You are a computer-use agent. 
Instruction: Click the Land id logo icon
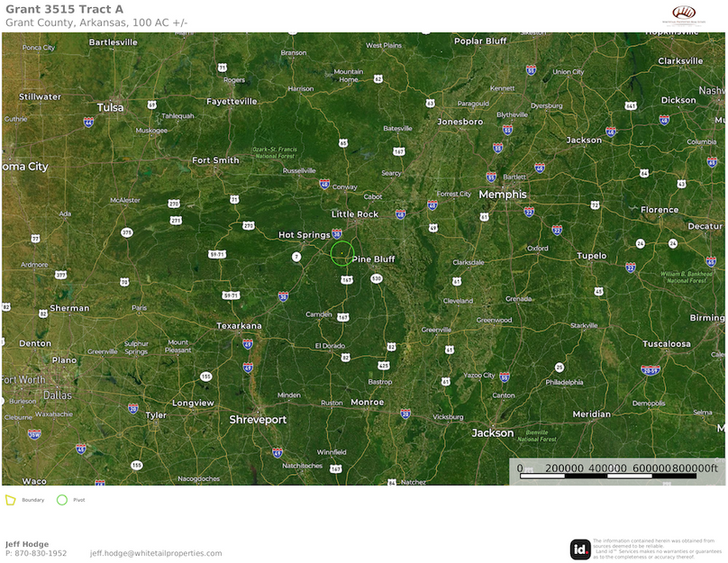click(580, 549)
